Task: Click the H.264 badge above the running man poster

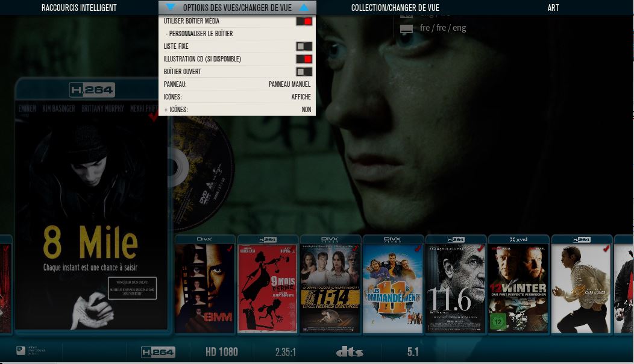Action: click(582, 239)
